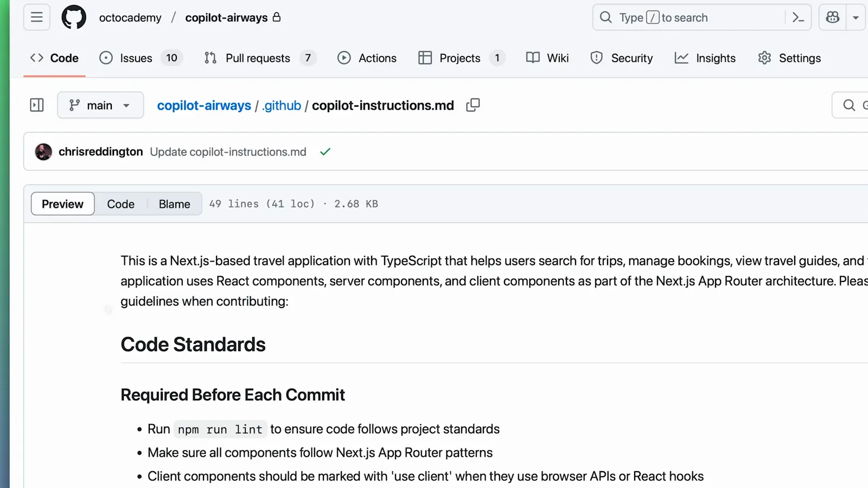Open the main branch selector dropdown
This screenshot has width=868, height=488.
click(x=100, y=105)
